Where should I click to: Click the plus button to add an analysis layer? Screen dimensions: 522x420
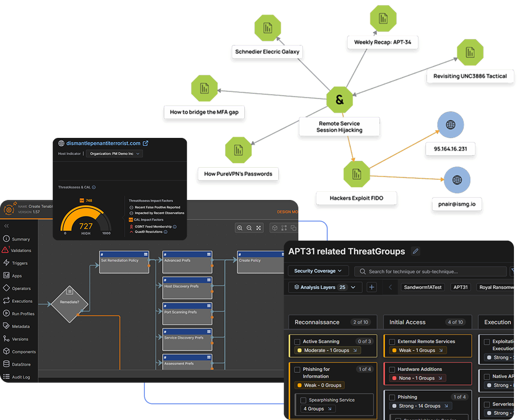pyautogui.click(x=373, y=287)
